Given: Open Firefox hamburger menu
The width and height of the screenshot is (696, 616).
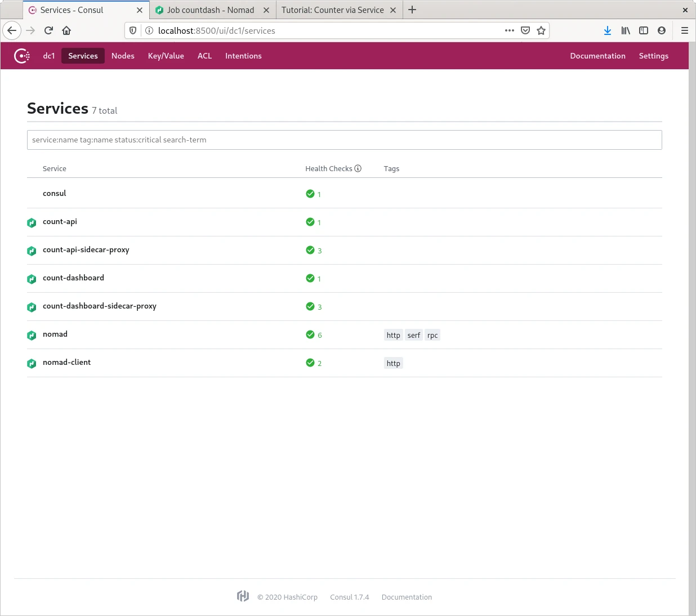Looking at the screenshot, I should point(684,30).
